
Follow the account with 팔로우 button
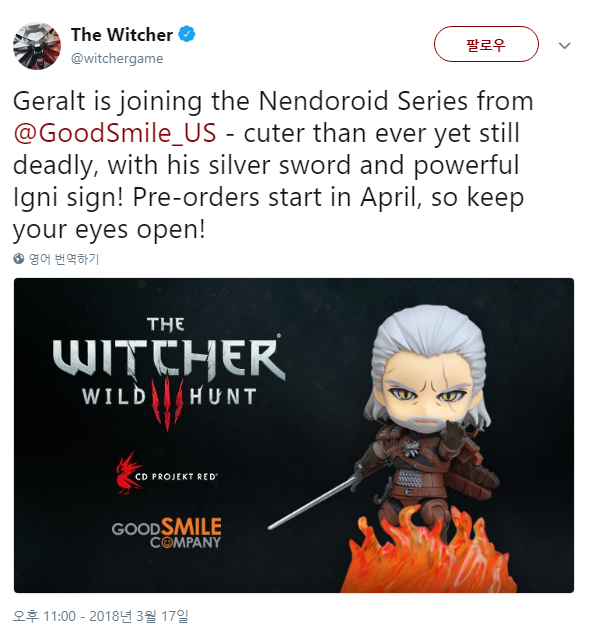point(486,44)
